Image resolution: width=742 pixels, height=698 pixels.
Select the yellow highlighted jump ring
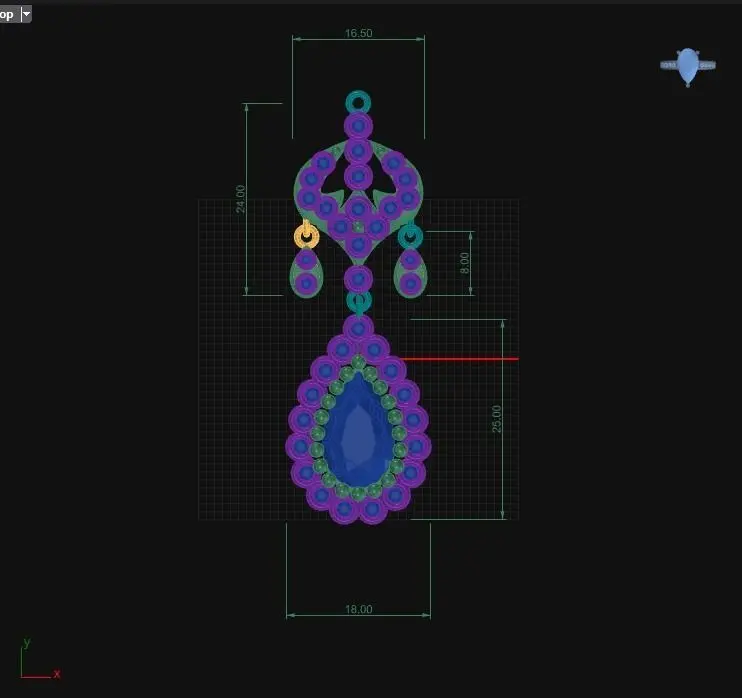(x=306, y=236)
